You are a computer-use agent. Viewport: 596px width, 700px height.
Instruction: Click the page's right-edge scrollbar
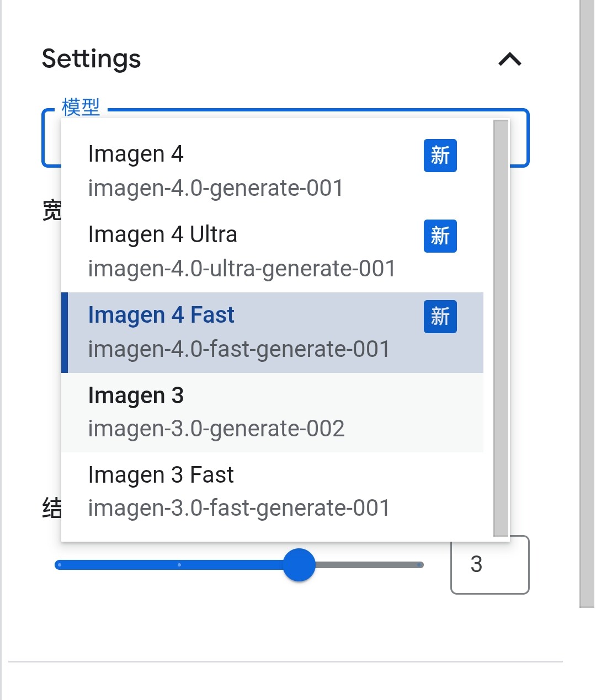pos(587,303)
